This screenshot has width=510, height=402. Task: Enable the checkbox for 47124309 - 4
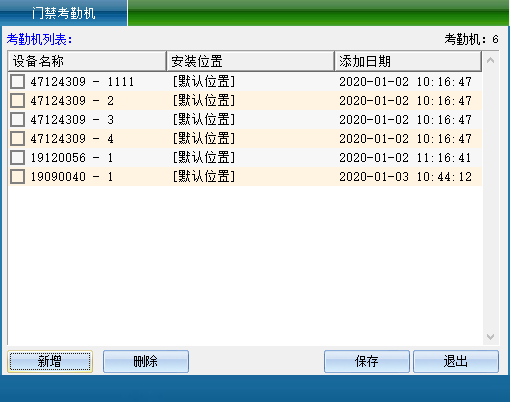pyautogui.click(x=17, y=138)
